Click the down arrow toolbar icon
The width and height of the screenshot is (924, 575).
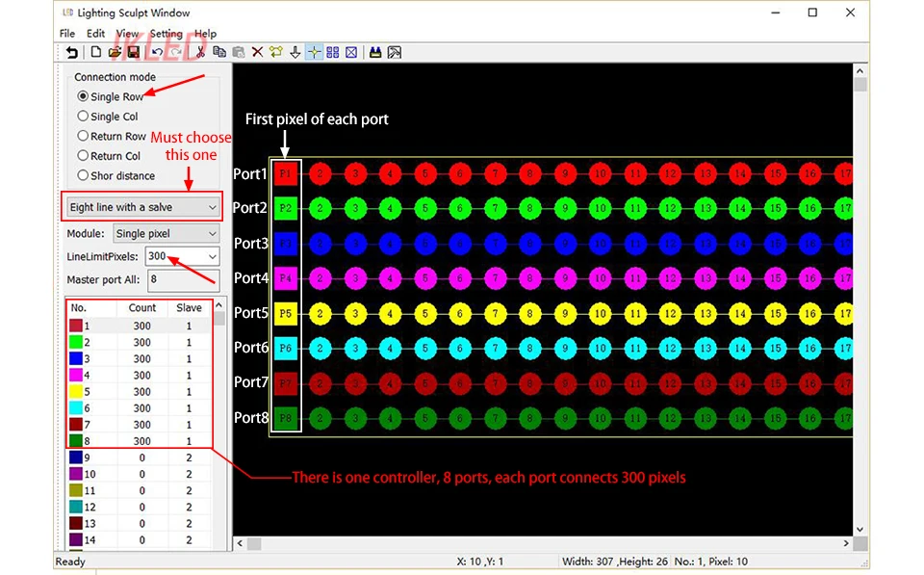point(295,52)
